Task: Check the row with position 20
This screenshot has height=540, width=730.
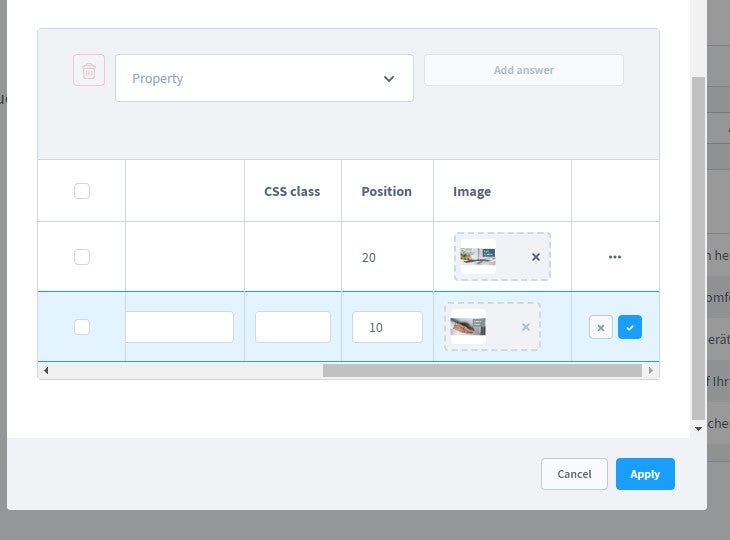Action: [x=82, y=257]
